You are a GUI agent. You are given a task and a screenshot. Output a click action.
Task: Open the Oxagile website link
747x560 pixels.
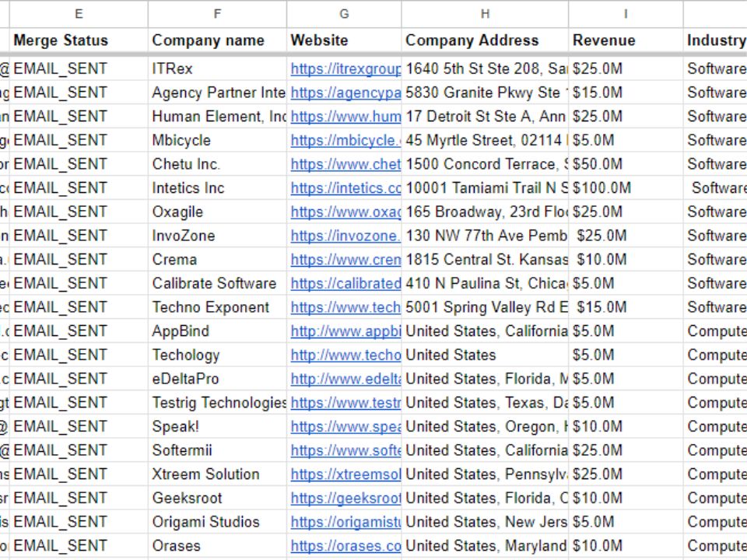tap(345, 212)
